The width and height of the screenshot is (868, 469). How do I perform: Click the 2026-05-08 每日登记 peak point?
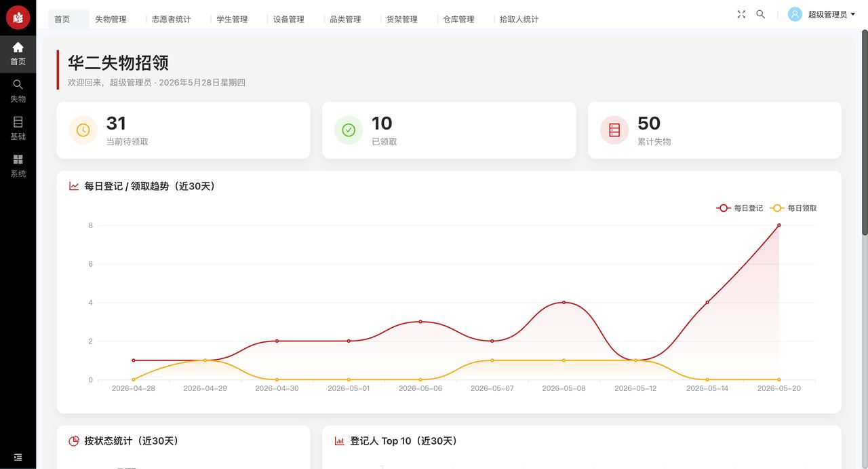pos(564,303)
